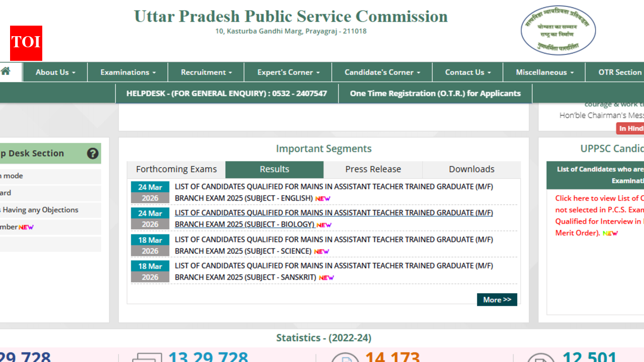This screenshot has height=362, width=644.
Task: Open the Expert's Corner menu
Action: (288, 72)
